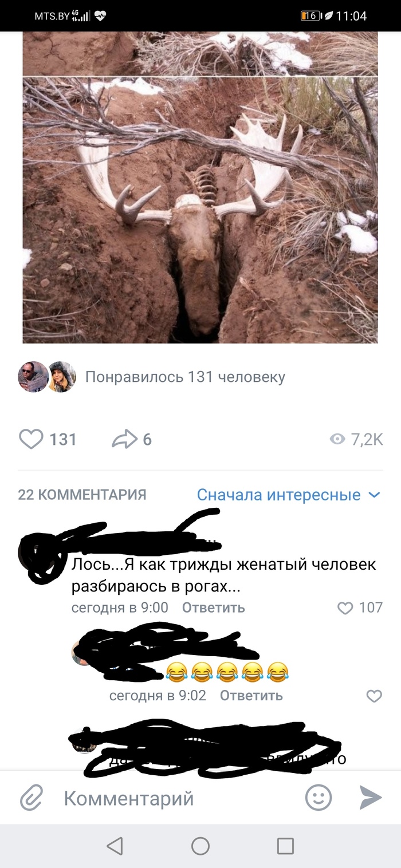Share the post with arrow icon
This screenshot has height=868, width=401.
[x=132, y=439]
